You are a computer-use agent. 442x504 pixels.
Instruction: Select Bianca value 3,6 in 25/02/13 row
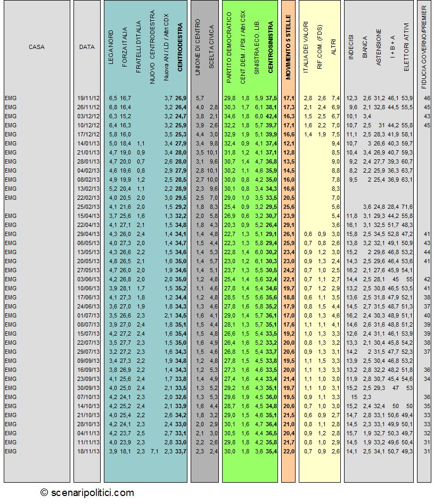tap(367, 207)
